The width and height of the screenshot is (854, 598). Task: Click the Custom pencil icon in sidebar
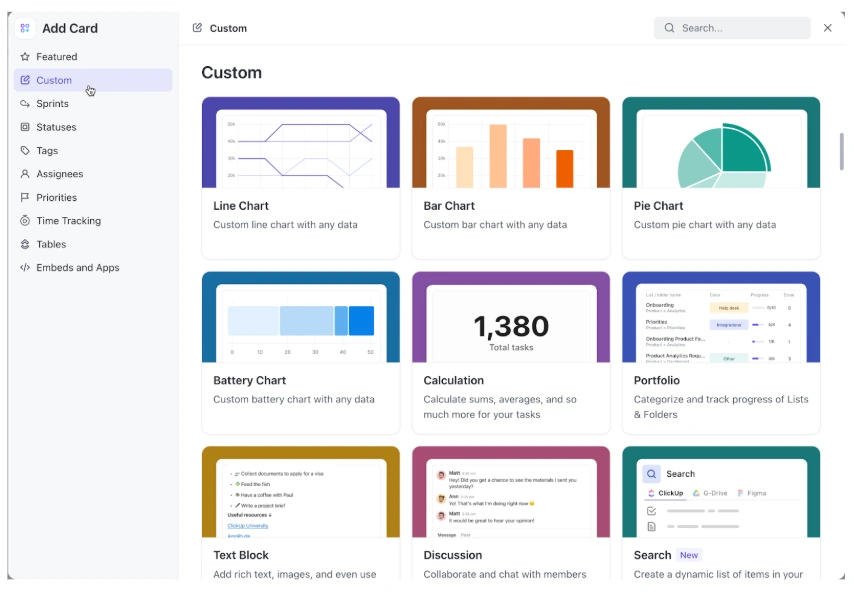click(x=25, y=80)
